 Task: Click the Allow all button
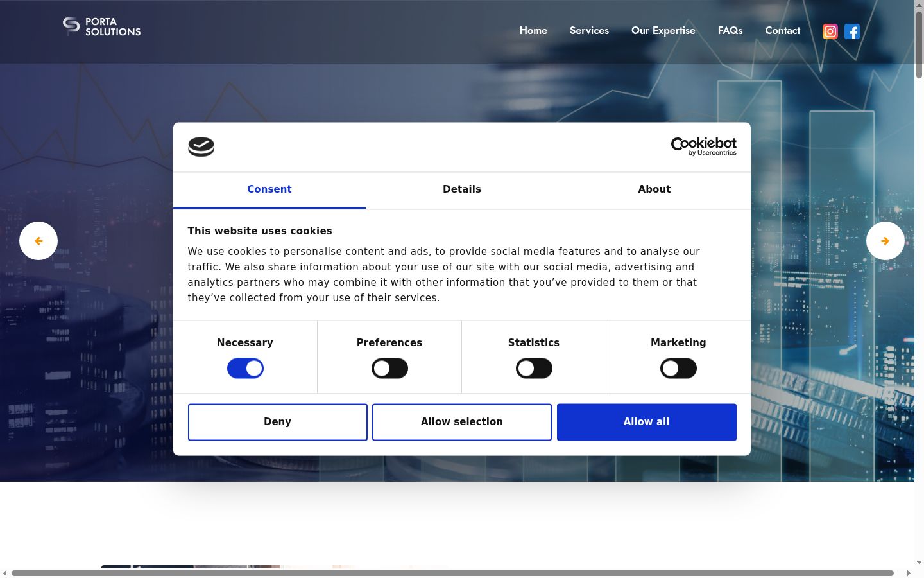[647, 422]
